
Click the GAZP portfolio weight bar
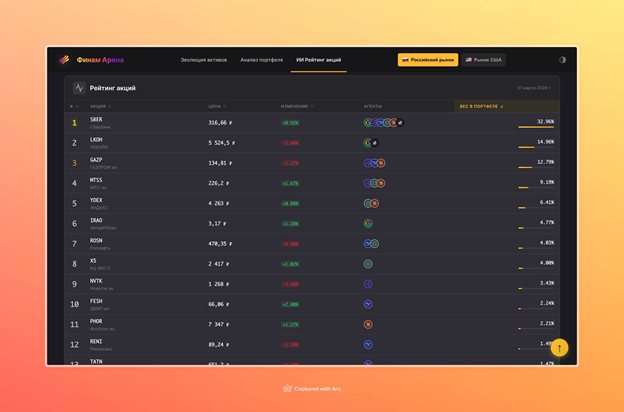click(x=536, y=168)
